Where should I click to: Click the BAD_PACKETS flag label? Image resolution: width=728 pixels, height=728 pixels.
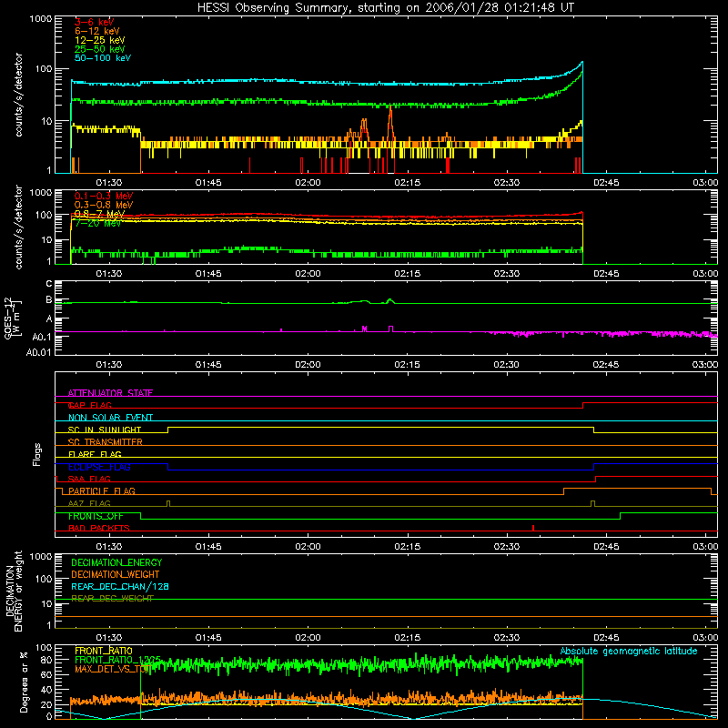coord(99,528)
